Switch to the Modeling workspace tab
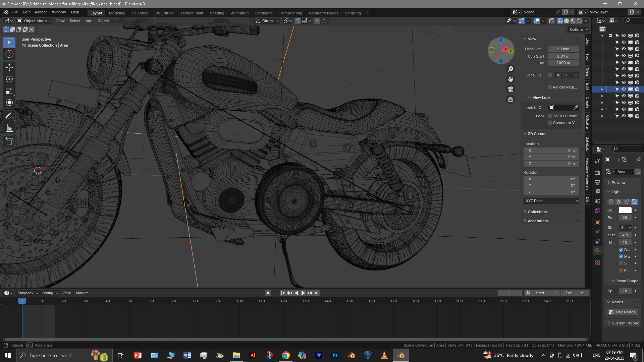The width and height of the screenshot is (644, 362). pyautogui.click(x=117, y=13)
